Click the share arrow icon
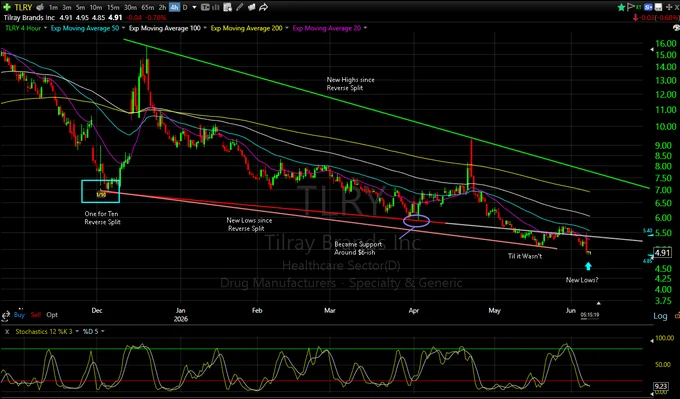 pos(263,7)
